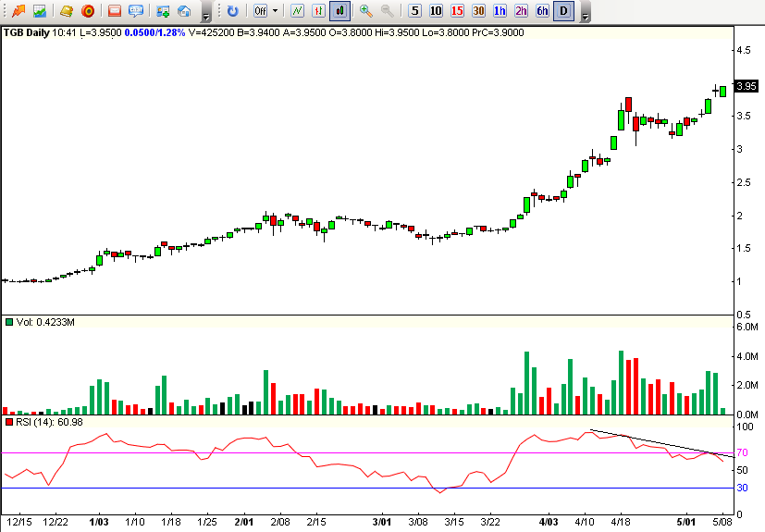Click the 3/01 date axis label

[381, 522]
